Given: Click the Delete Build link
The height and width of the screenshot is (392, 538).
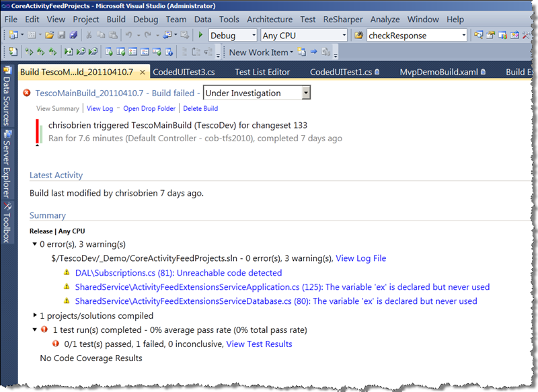Looking at the screenshot, I should [x=200, y=108].
